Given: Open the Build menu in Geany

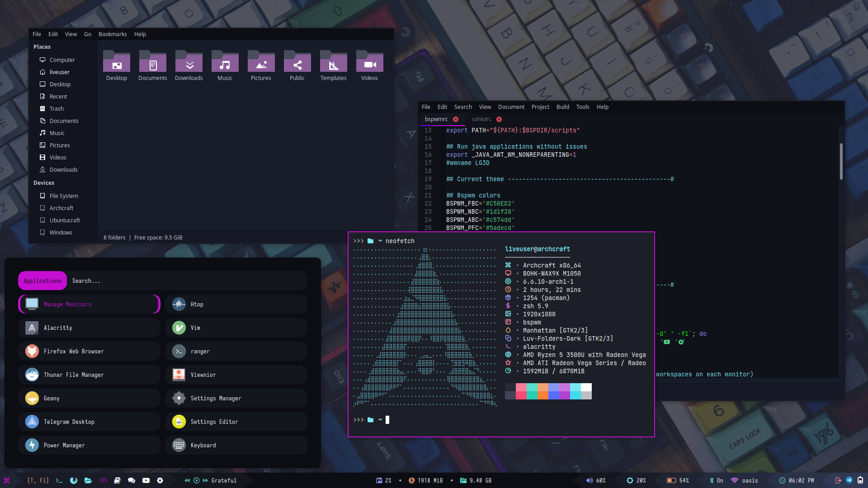Looking at the screenshot, I should pos(562,107).
